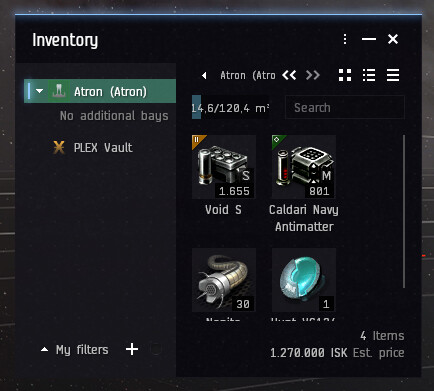Go back with the double-left arrows
The image size is (434, 391).
coord(289,75)
